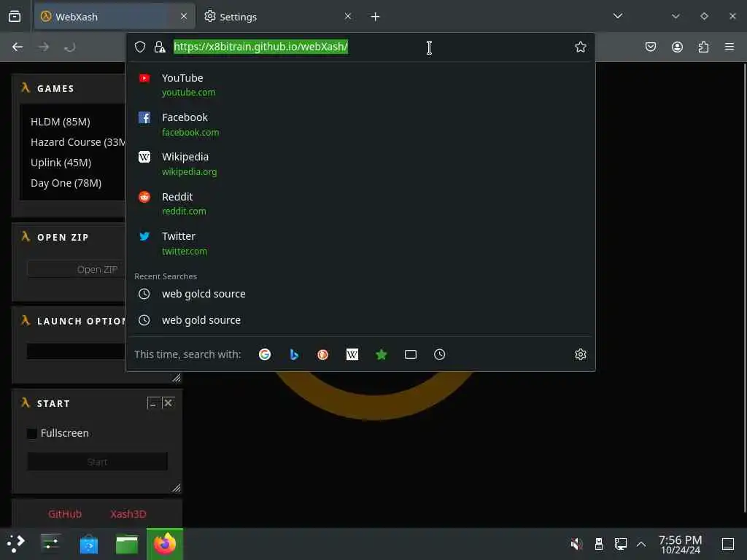747x560 pixels.
Task: Expand hidden system tray icons arrow
Action: click(x=641, y=544)
